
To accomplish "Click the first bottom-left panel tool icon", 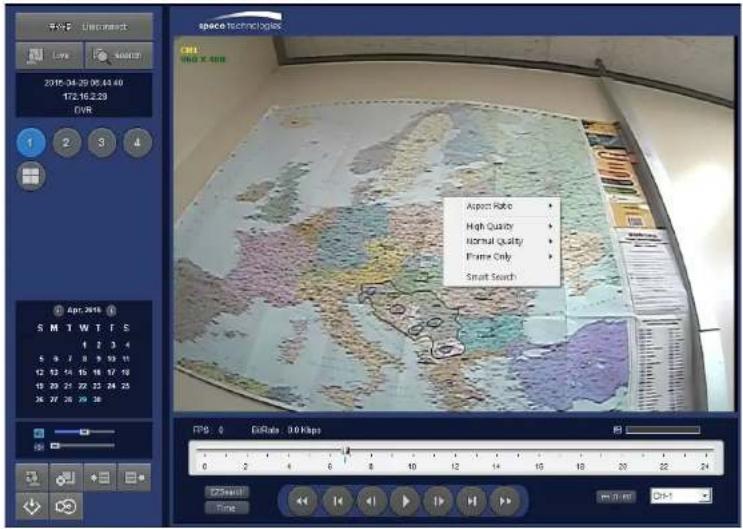I will click(32, 478).
